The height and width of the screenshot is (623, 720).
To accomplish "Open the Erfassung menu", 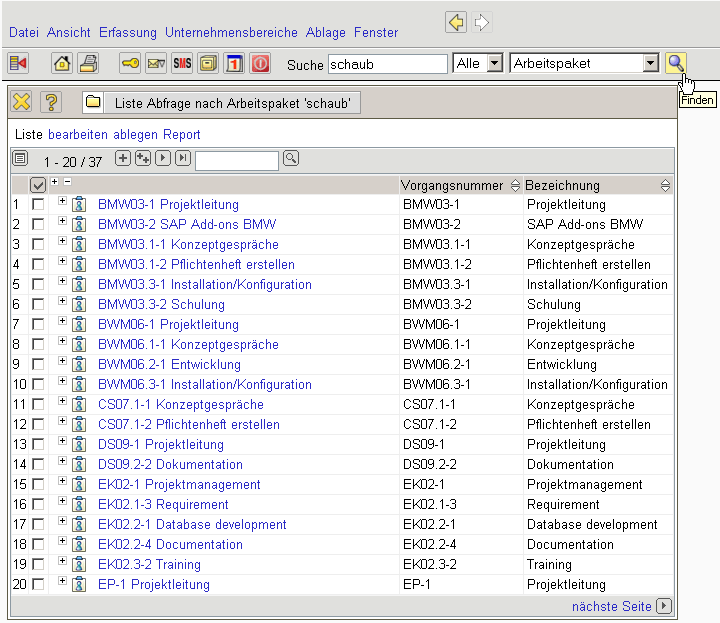I will [127, 33].
